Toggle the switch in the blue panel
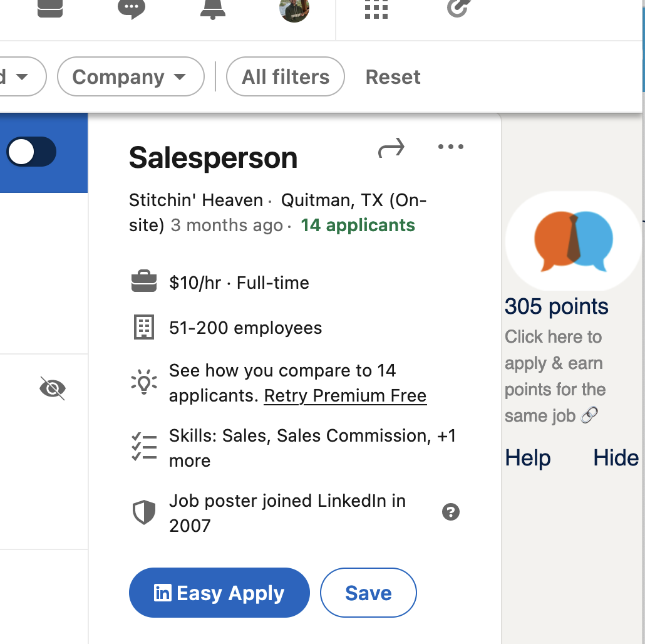This screenshot has width=645, height=644. [x=31, y=152]
